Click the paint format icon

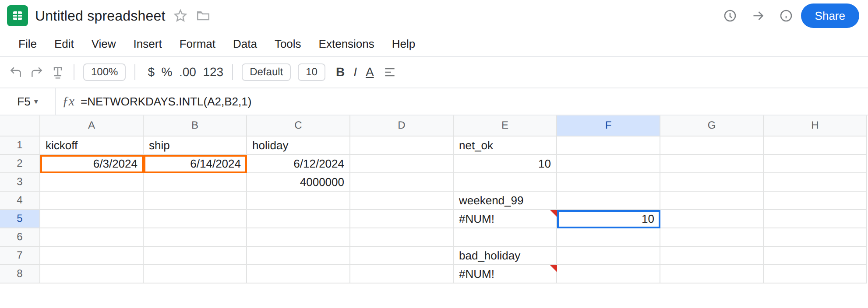click(x=58, y=72)
